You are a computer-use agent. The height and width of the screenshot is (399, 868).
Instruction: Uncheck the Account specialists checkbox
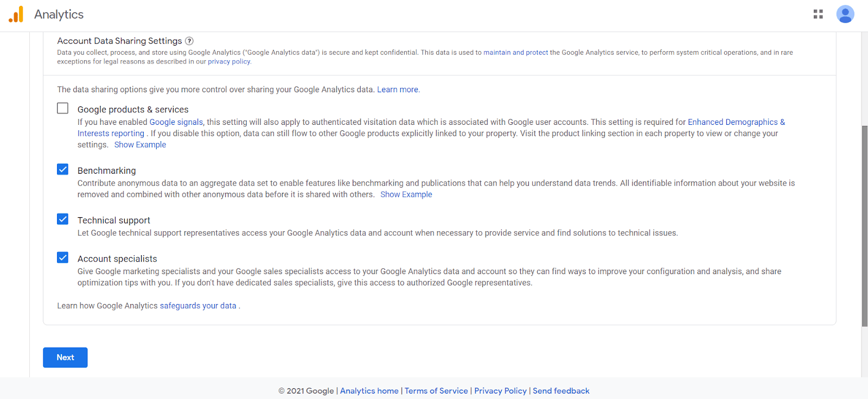[63, 257]
